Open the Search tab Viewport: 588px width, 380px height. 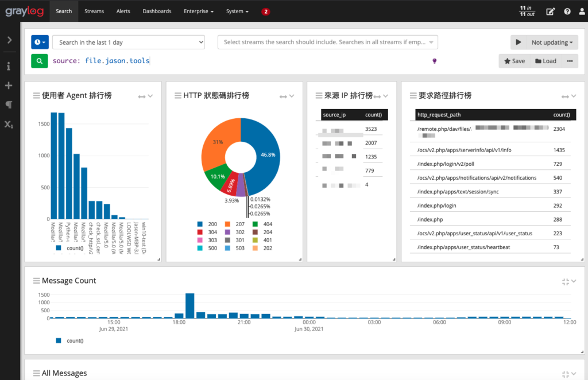(x=64, y=11)
